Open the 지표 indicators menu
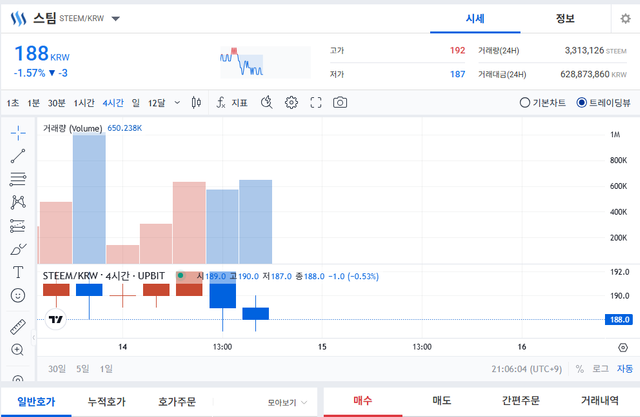Screen dimensions: 640x417 (x=232, y=102)
